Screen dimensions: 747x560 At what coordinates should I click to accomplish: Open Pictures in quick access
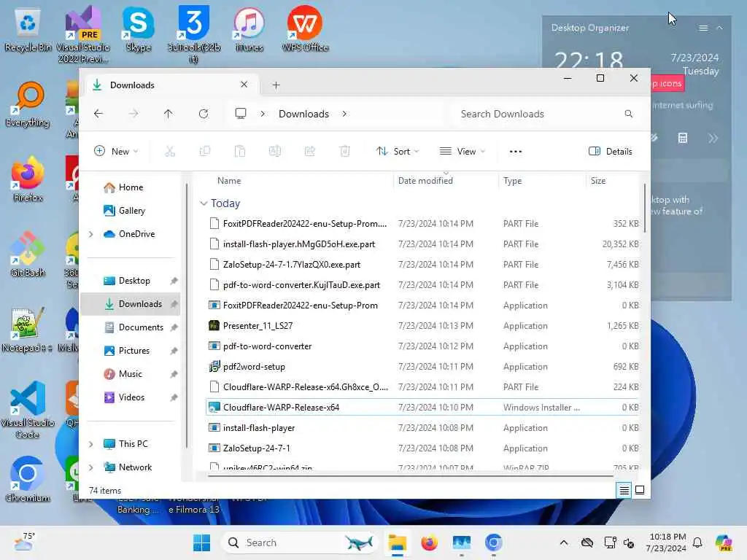point(133,351)
